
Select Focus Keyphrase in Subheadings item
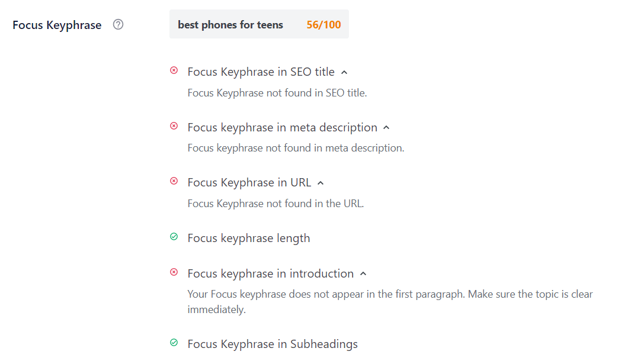pos(273,343)
